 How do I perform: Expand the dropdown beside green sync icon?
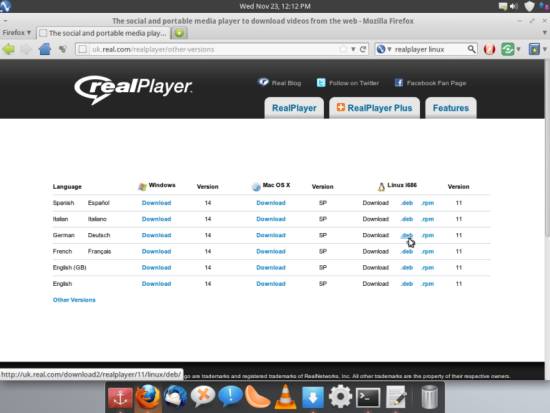[x=518, y=49]
